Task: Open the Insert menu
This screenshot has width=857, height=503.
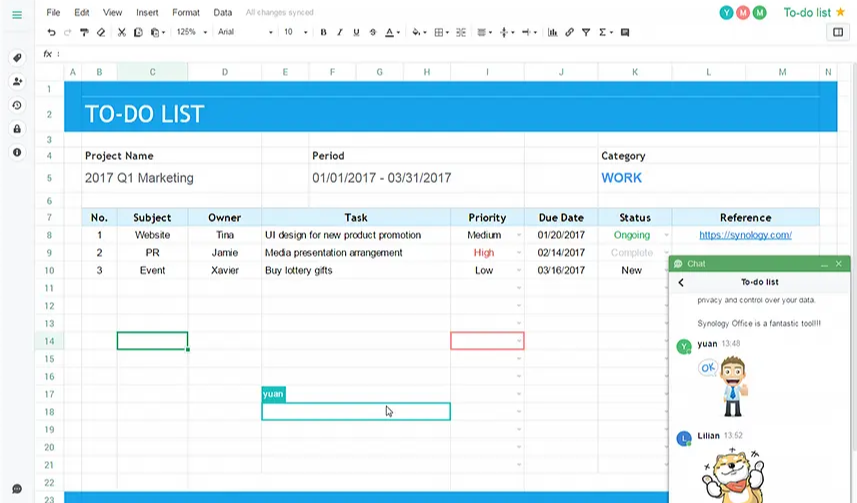Action: (x=147, y=13)
